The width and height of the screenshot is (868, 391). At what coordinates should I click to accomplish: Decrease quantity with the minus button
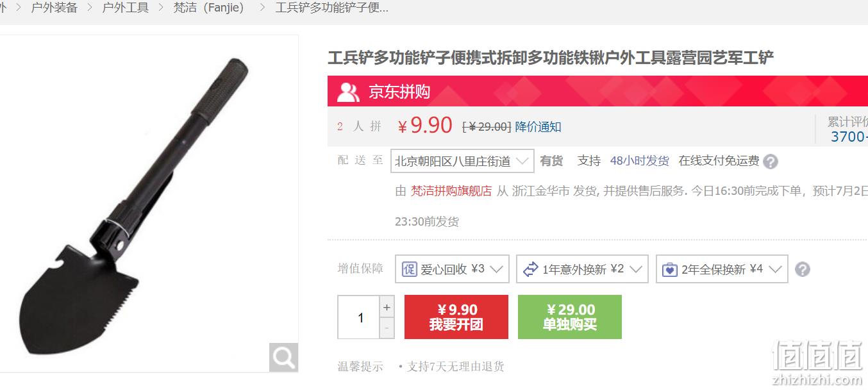[387, 328]
